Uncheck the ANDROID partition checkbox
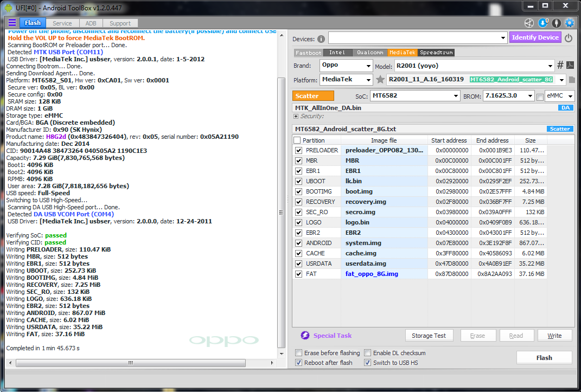The height and width of the screenshot is (392, 581). pos(299,243)
